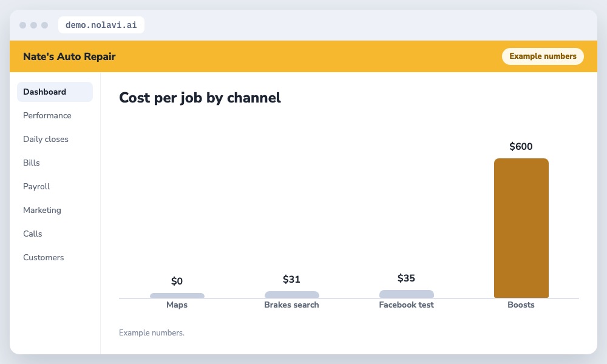
Task: Click the Facebook test axis label
Action: tap(406, 305)
